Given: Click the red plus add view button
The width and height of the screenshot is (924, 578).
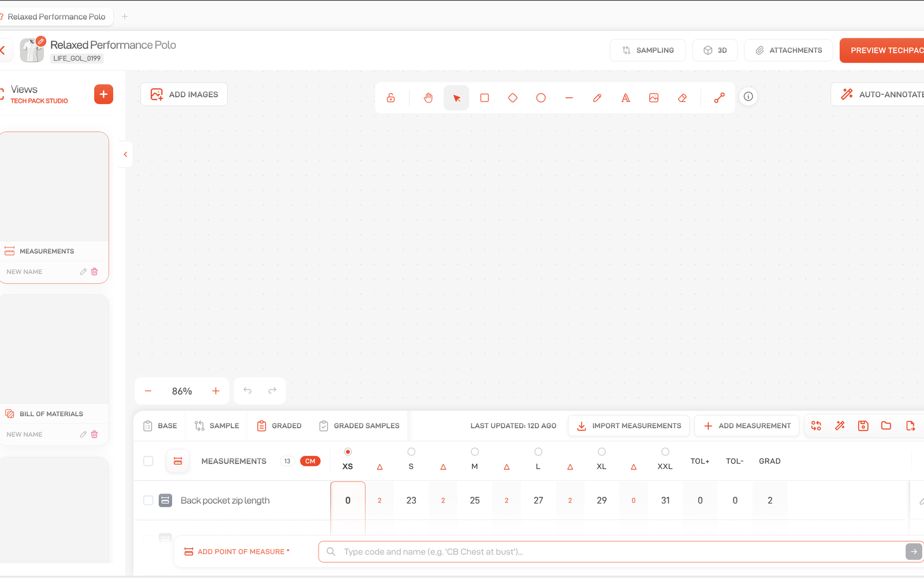Looking at the screenshot, I should pyautogui.click(x=103, y=94).
